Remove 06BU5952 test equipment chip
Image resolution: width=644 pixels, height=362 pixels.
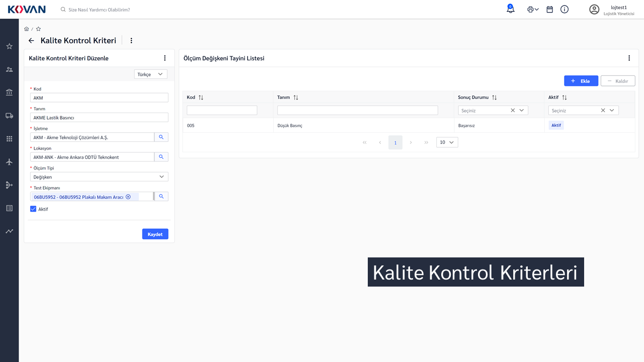point(128,197)
